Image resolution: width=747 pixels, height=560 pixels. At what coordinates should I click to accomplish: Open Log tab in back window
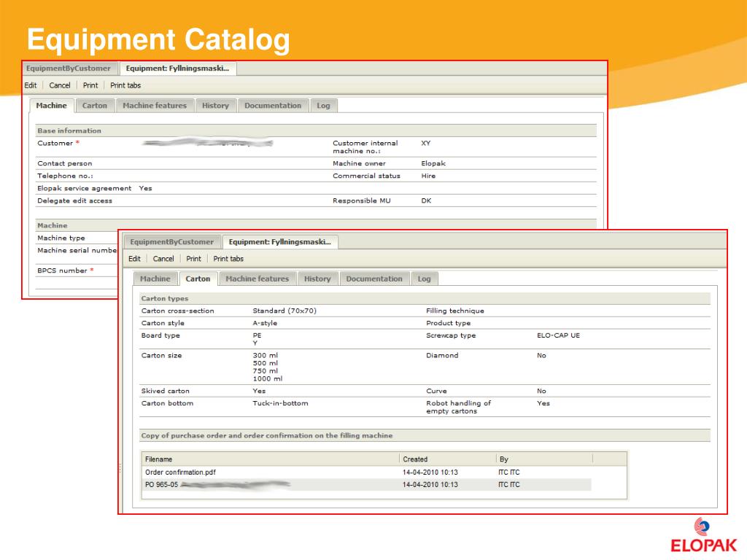(323, 106)
